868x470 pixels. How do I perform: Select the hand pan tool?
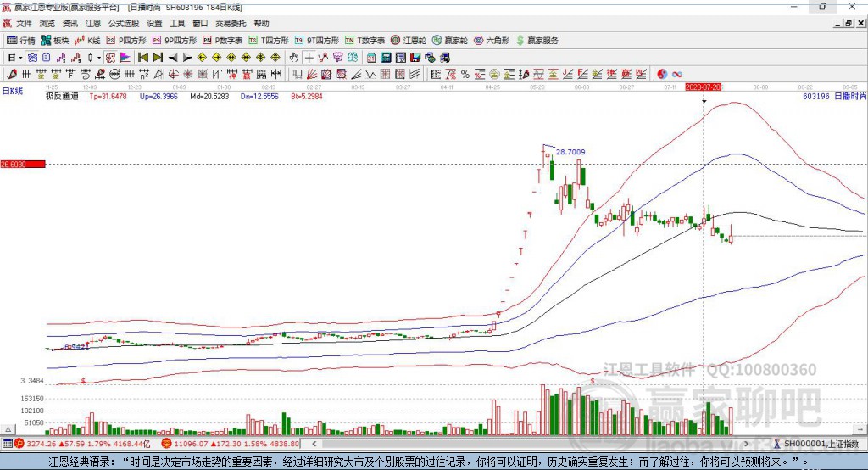click(294, 58)
